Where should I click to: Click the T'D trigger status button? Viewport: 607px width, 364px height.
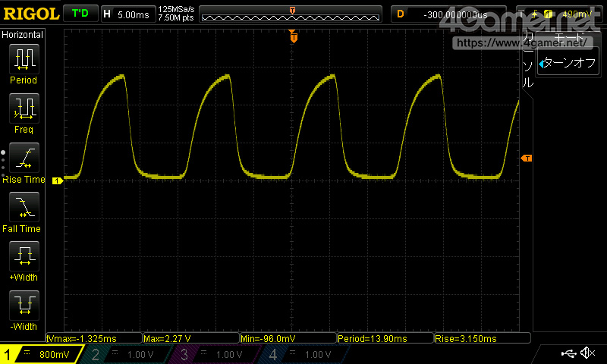coord(79,14)
